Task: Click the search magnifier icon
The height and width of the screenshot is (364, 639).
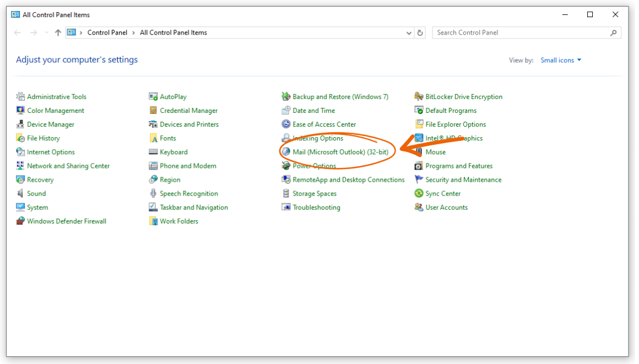Action: click(x=613, y=32)
